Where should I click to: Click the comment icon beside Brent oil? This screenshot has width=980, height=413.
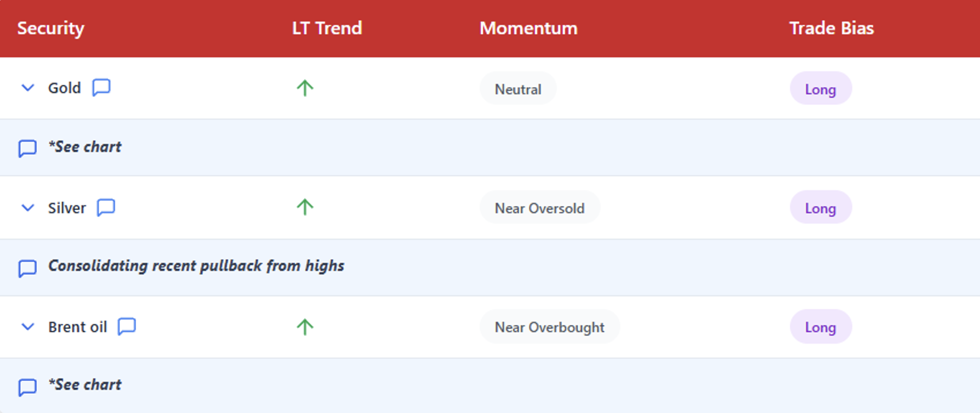[127, 327]
